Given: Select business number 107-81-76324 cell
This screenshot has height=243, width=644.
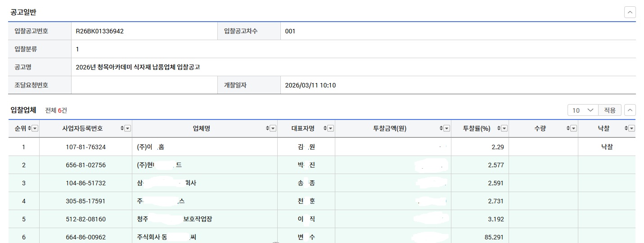Looking at the screenshot, I should [x=86, y=147].
